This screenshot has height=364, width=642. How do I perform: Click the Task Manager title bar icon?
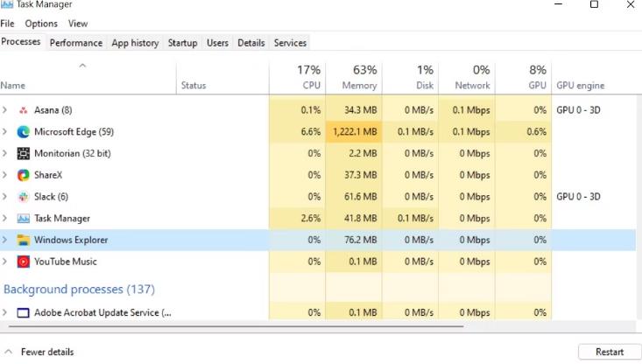pyautogui.click(x=7, y=4)
